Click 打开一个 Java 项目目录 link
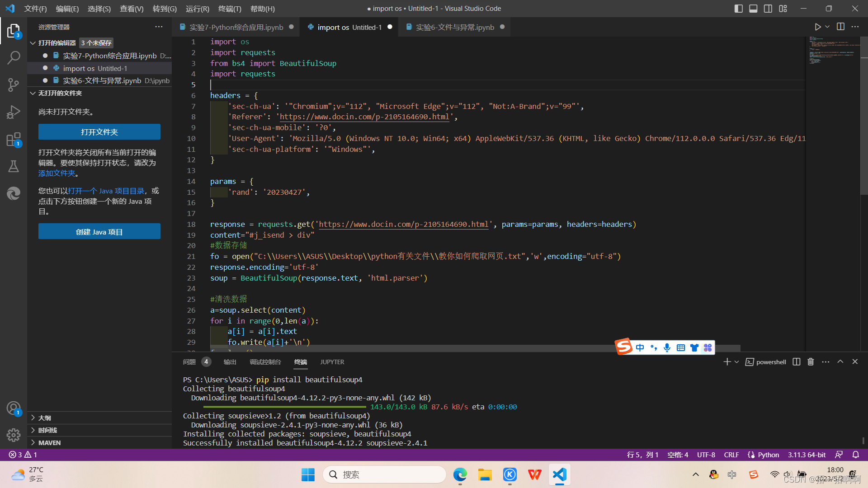This screenshot has width=868, height=488. pyautogui.click(x=106, y=191)
